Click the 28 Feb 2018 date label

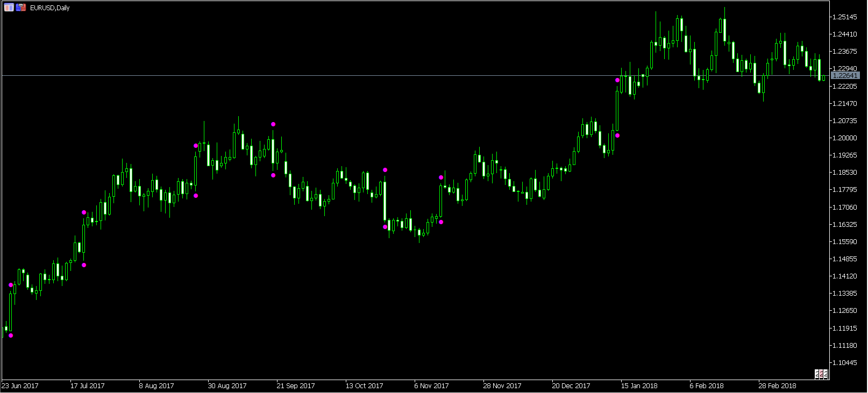pos(777,386)
